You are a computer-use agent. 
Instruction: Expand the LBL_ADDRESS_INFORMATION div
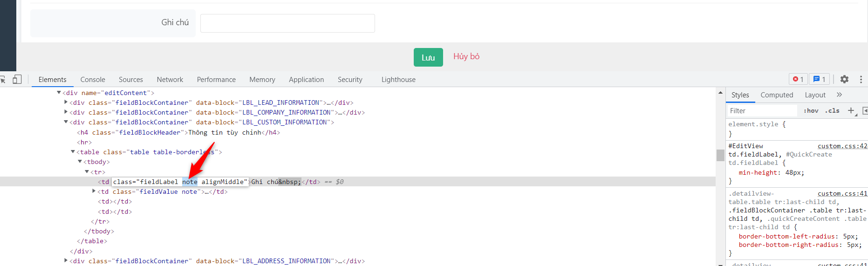pos(66,261)
